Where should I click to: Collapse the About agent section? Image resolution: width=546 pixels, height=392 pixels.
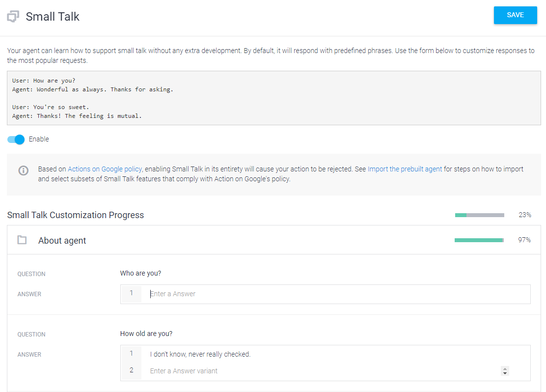[x=62, y=240]
